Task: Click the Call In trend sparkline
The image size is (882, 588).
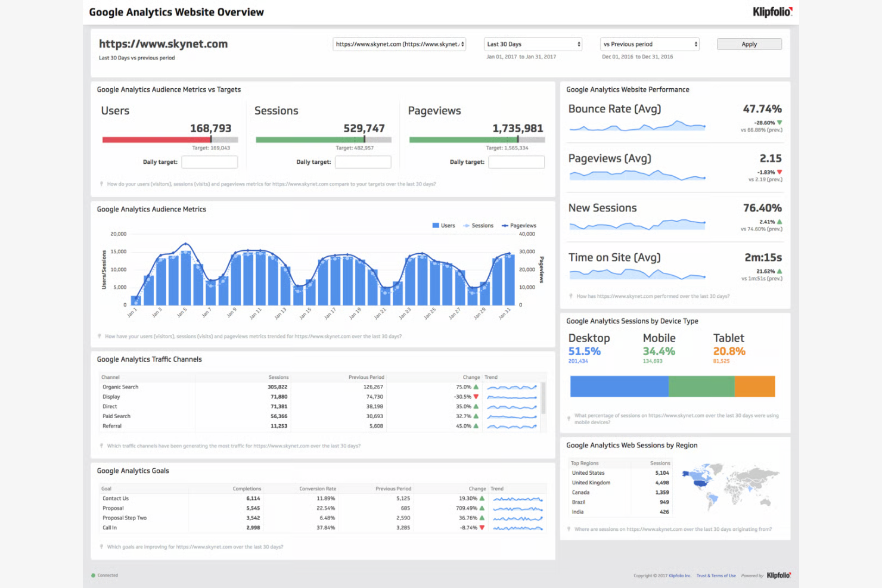Action: coord(518,528)
